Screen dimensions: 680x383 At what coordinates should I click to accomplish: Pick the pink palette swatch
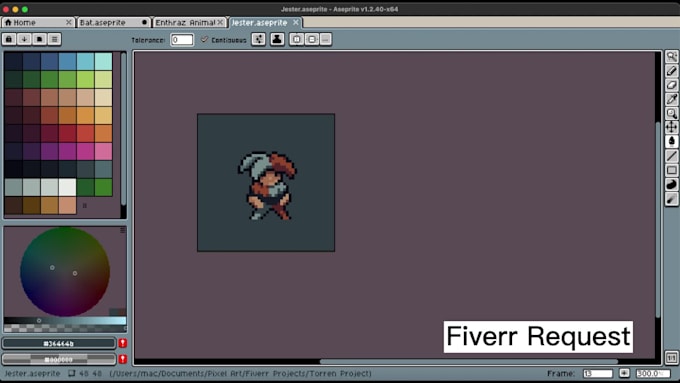[x=103, y=151]
